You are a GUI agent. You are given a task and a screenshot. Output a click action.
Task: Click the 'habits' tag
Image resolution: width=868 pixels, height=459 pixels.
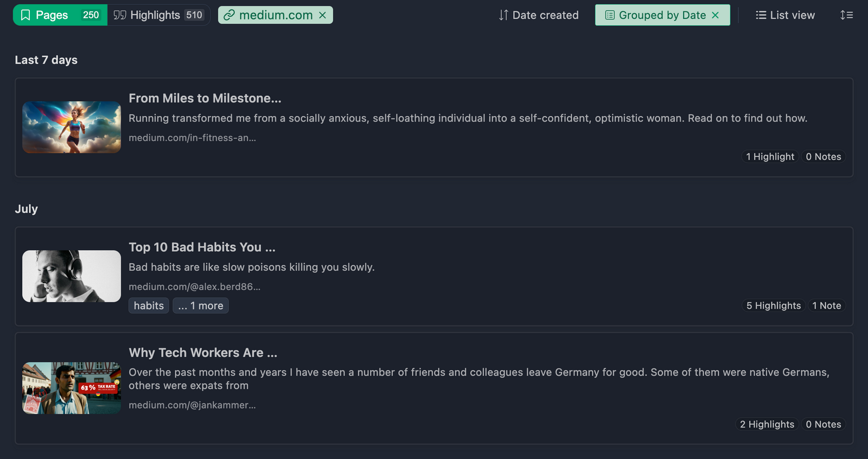(149, 306)
